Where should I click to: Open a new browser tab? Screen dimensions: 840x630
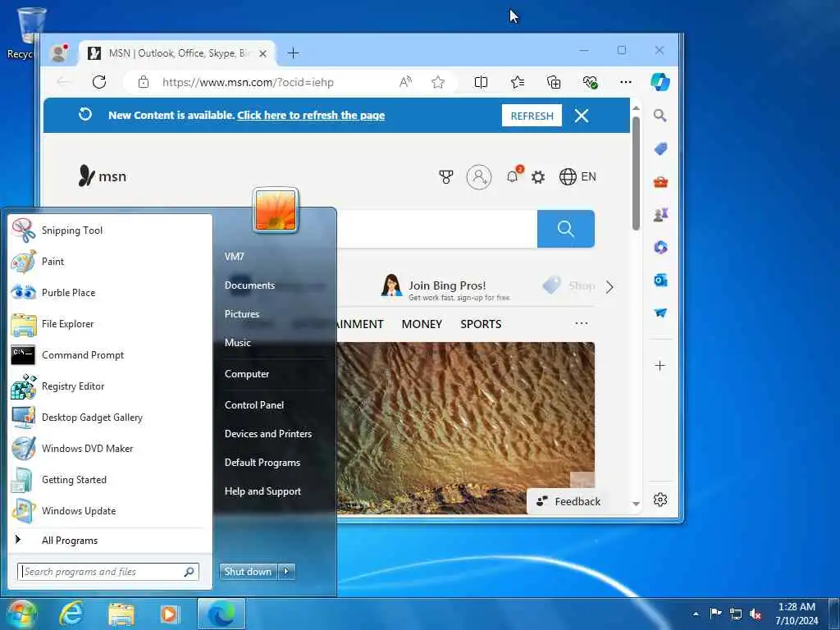[x=293, y=53]
